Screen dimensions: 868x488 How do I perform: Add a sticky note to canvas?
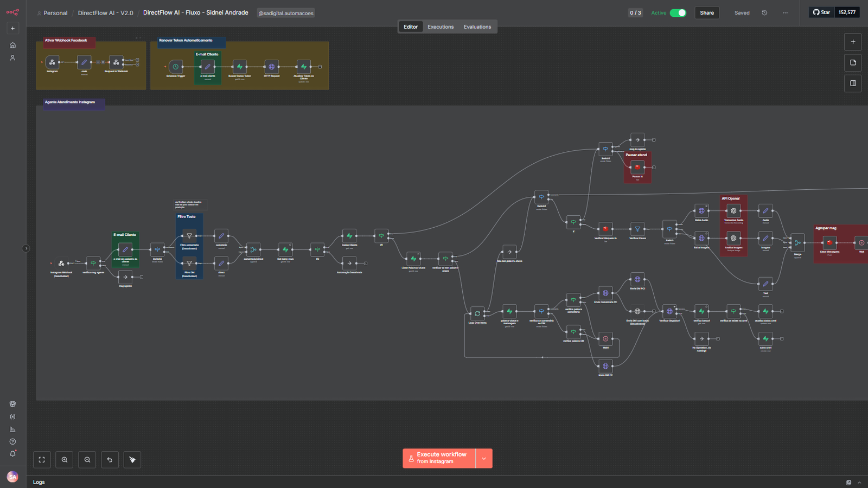tap(853, 63)
